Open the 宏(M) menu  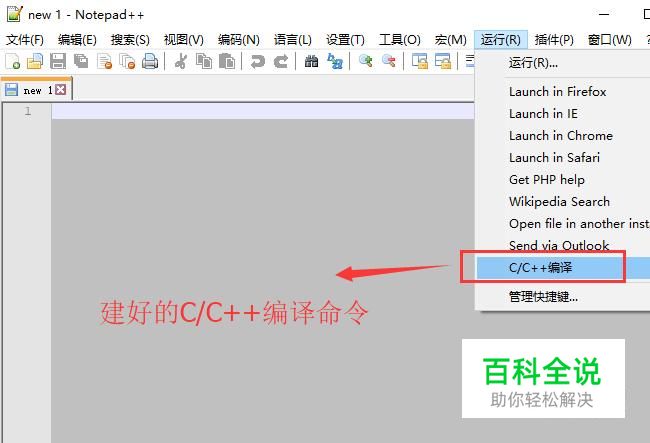(451, 40)
